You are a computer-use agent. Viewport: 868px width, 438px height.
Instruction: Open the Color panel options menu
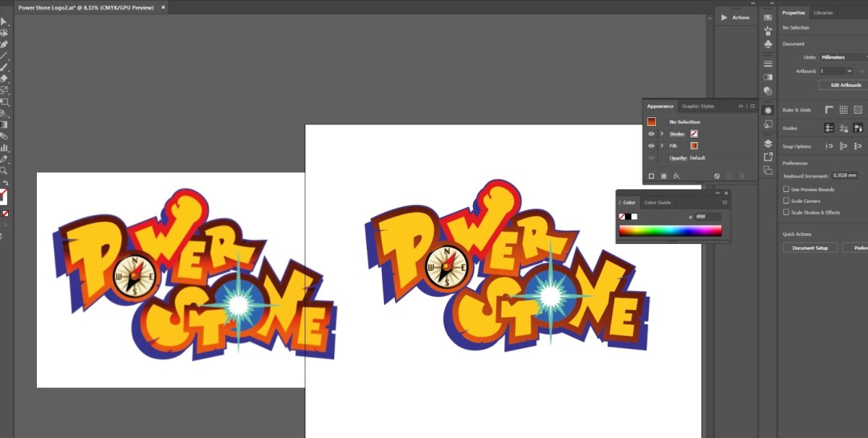click(x=725, y=203)
